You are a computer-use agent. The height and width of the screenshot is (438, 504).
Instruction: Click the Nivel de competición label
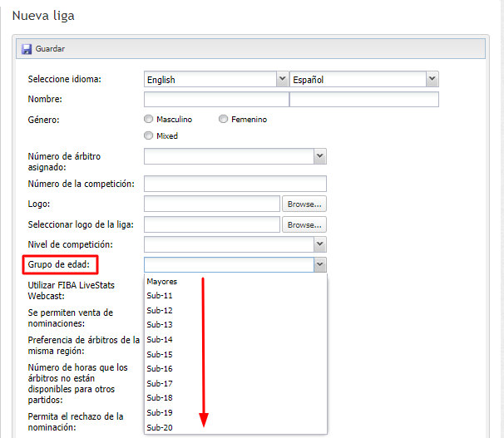pos(70,244)
